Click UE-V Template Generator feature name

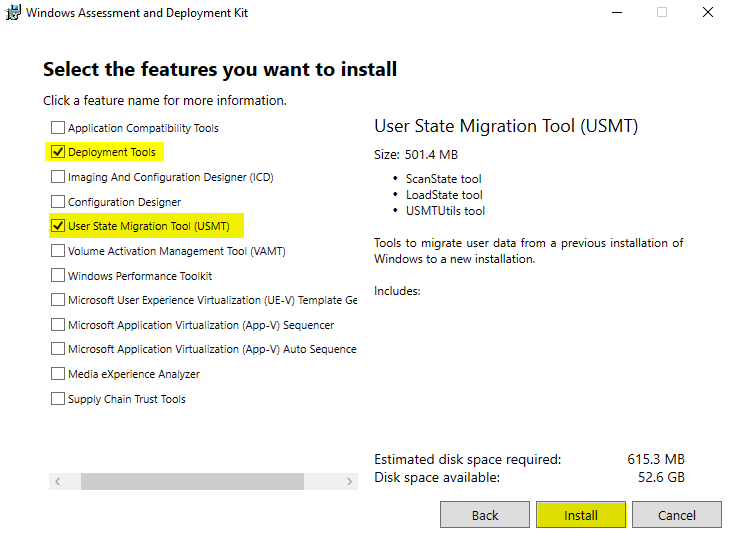pos(210,300)
